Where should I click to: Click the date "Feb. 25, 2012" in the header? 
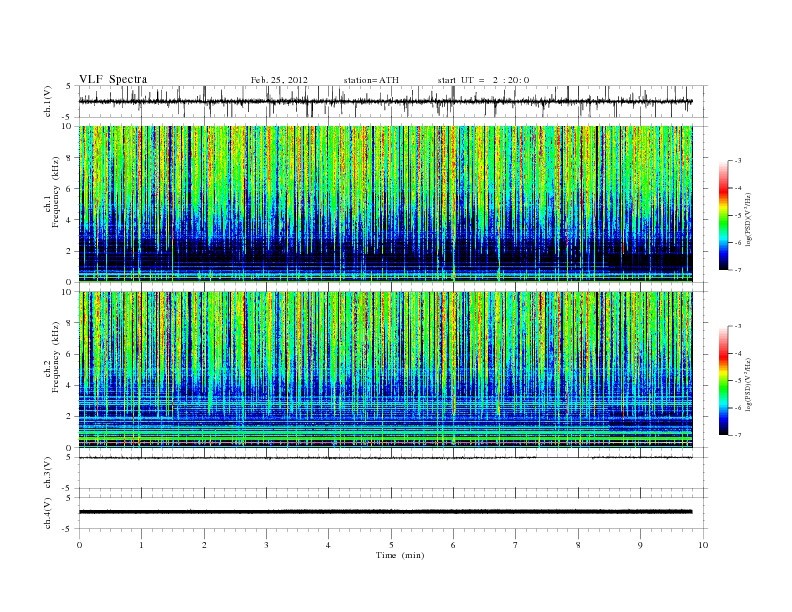(x=279, y=80)
